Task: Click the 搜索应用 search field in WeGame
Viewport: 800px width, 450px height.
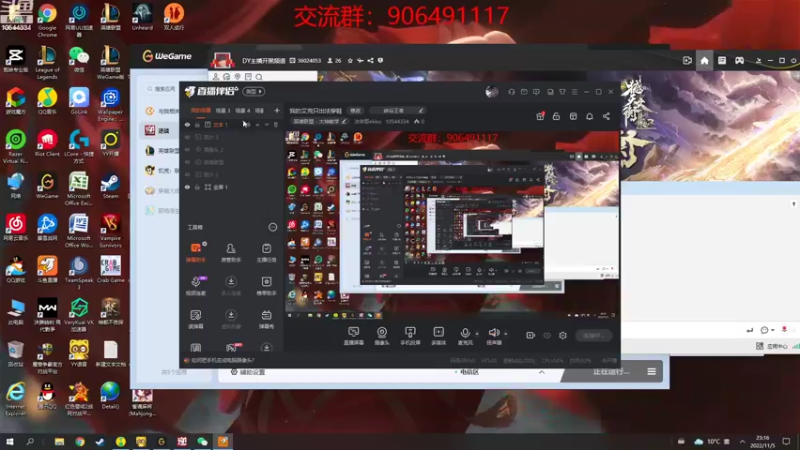Action: 161,89
